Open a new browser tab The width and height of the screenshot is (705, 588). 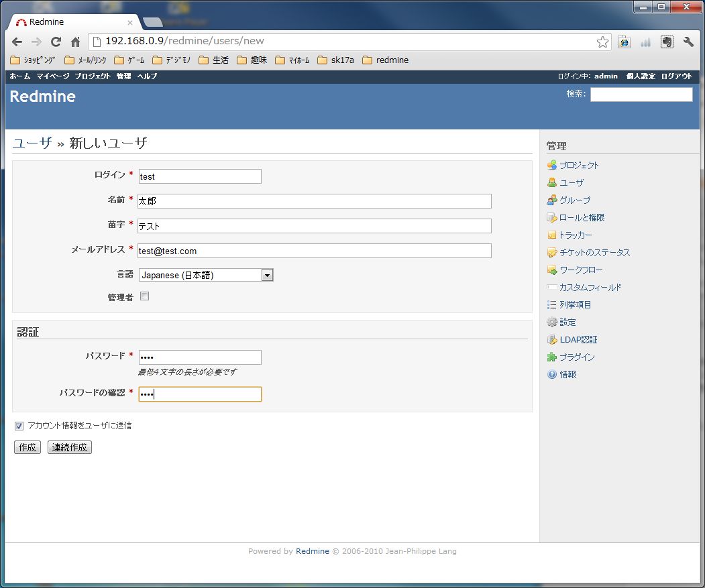[152, 22]
